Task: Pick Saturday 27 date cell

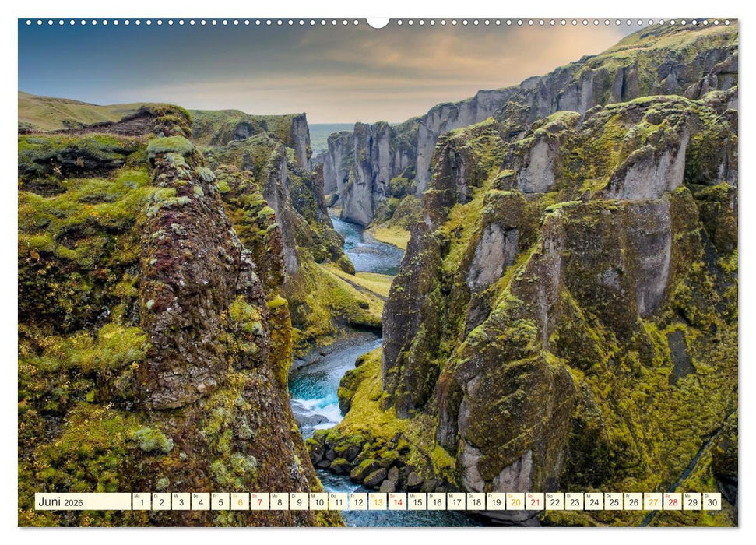Action: click(652, 501)
